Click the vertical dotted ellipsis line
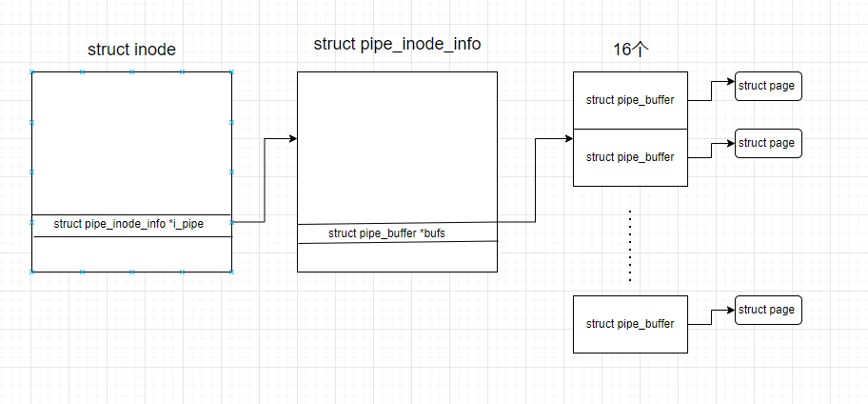Viewport: 868px width, 404px height. 630,246
